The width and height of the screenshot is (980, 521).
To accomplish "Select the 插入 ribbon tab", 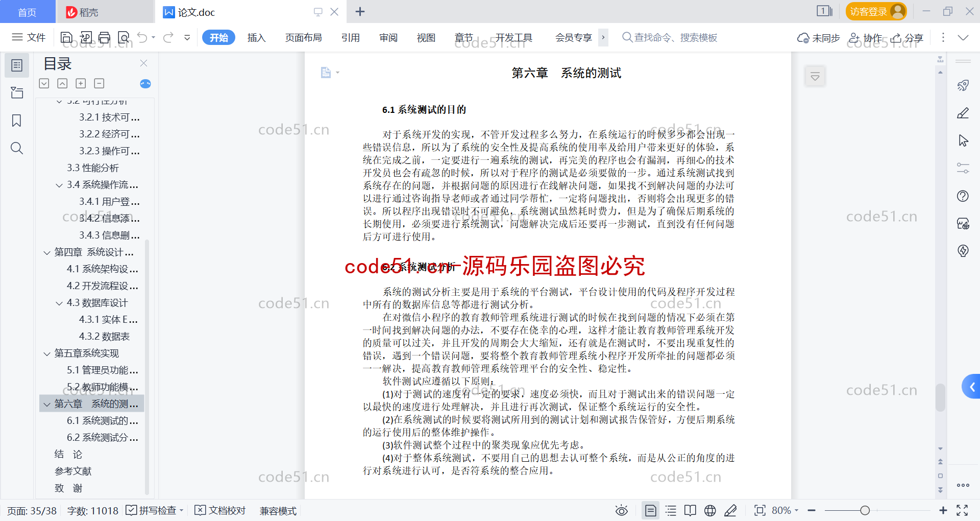I will (256, 37).
